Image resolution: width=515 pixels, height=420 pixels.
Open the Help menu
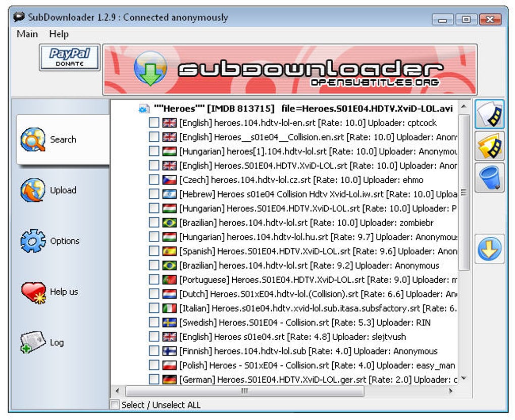[x=59, y=34]
